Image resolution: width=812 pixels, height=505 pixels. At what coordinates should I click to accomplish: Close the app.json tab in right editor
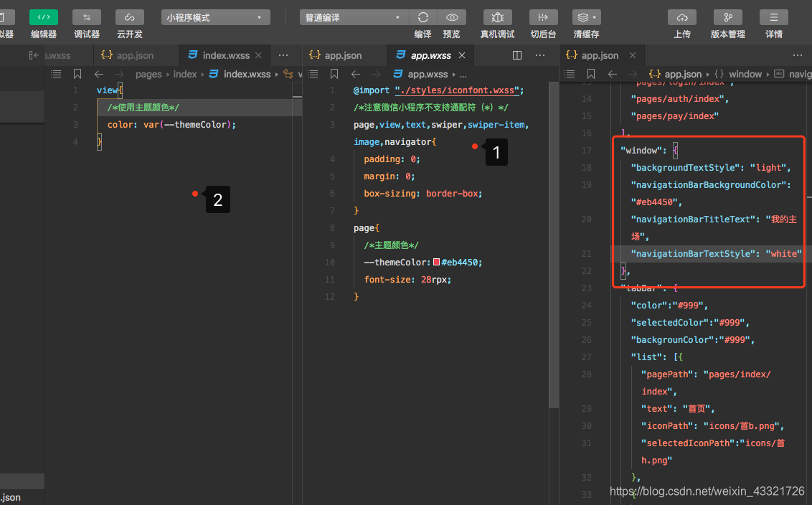(632, 55)
